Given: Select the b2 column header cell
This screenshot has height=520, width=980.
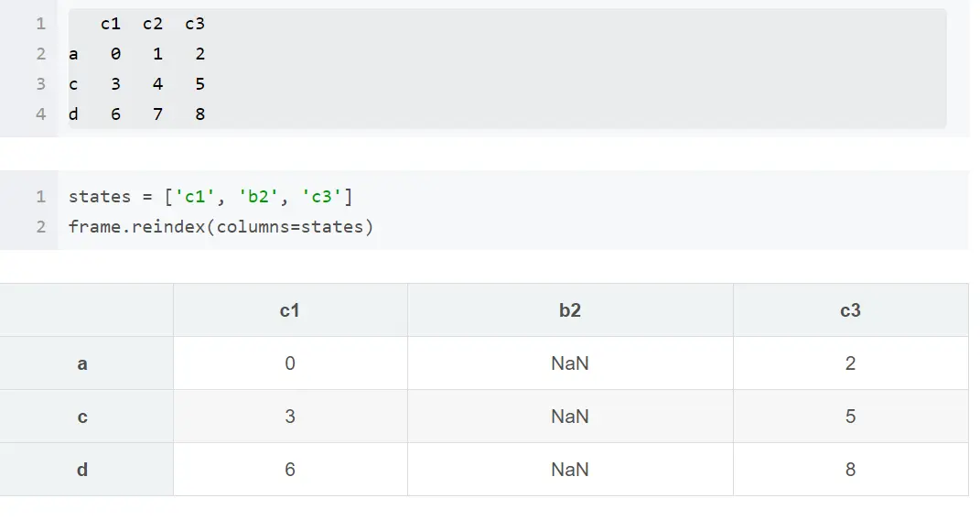Looking at the screenshot, I should (570, 310).
